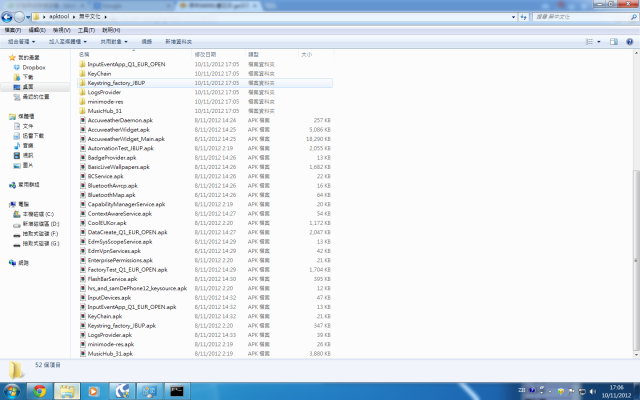Viewport: 640px width, 400px height.
Task: Open the 檢視(V) View menu
Action: click(61, 30)
